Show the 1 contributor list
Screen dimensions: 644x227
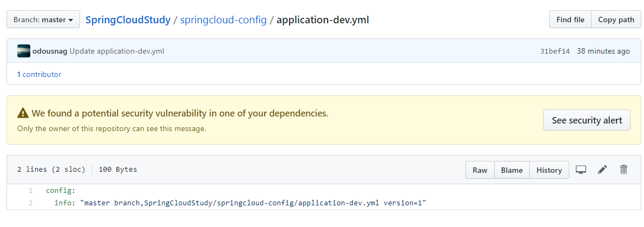coord(39,74)
